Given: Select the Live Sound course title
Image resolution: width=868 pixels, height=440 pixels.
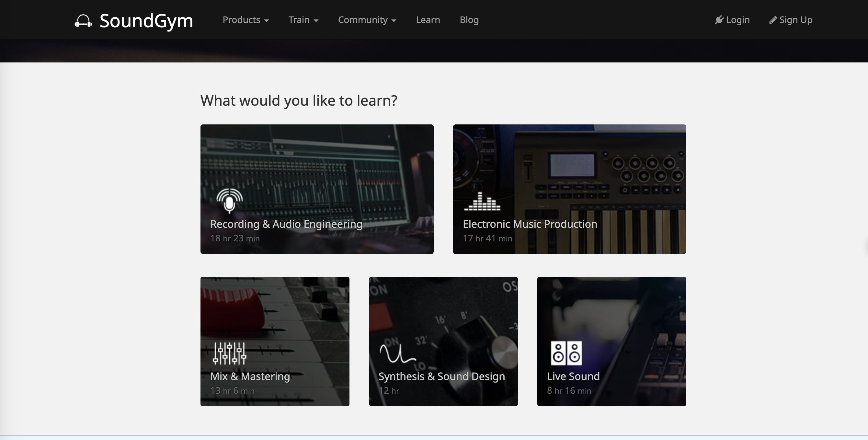Looking at the screenshot, I should point(573,376).
